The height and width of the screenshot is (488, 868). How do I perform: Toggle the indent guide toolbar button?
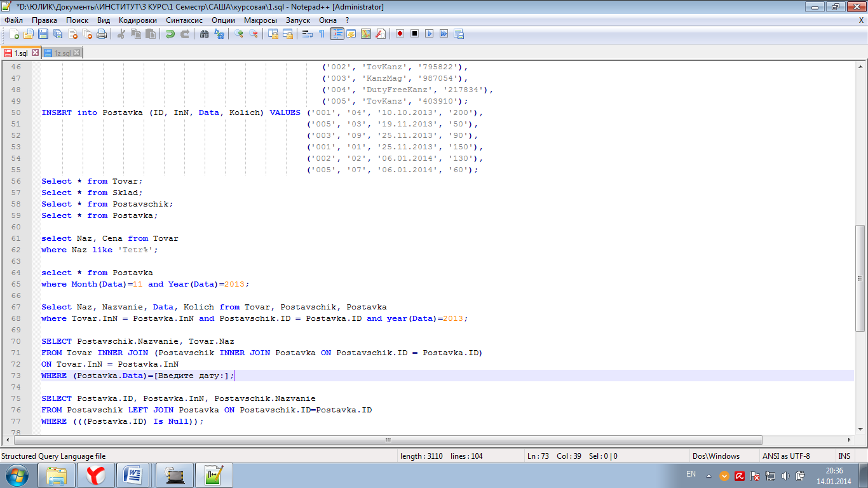tap(337, 34)
